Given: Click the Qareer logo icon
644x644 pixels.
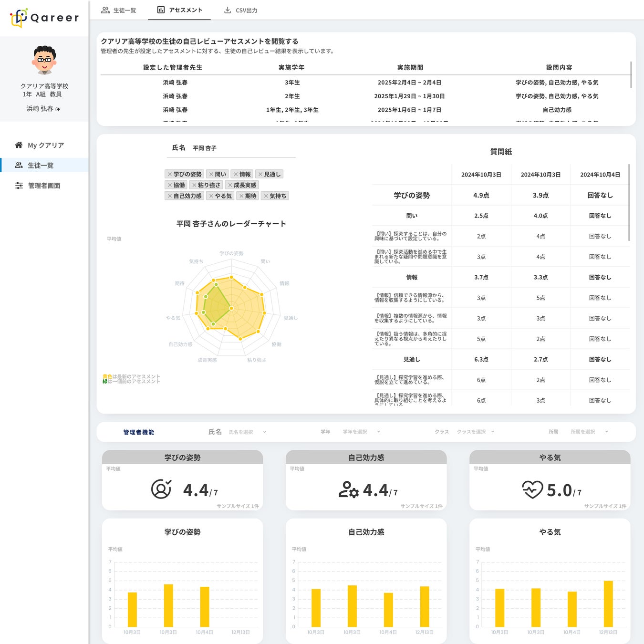Looking at the screenshot, I should pyautogui.click(x=19, y=18).
